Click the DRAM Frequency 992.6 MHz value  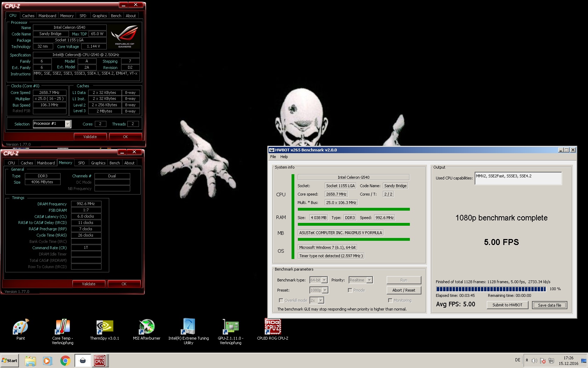(x=86, y=204)
